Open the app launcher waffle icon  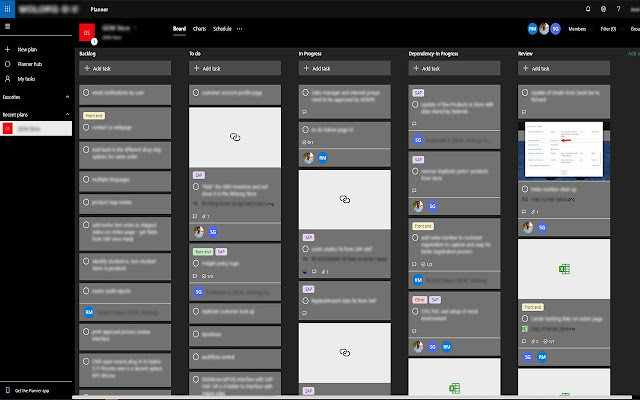point(7,9)
